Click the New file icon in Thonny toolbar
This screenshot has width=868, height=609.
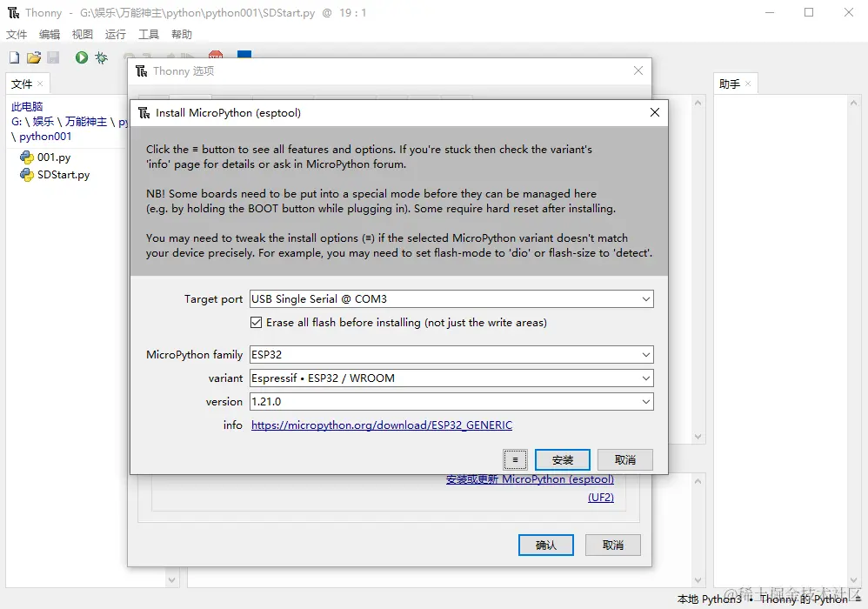(15, 57)
